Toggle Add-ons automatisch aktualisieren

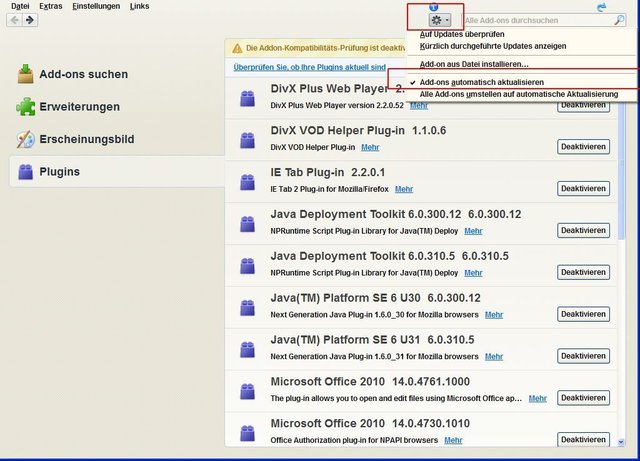click(482, 82)
